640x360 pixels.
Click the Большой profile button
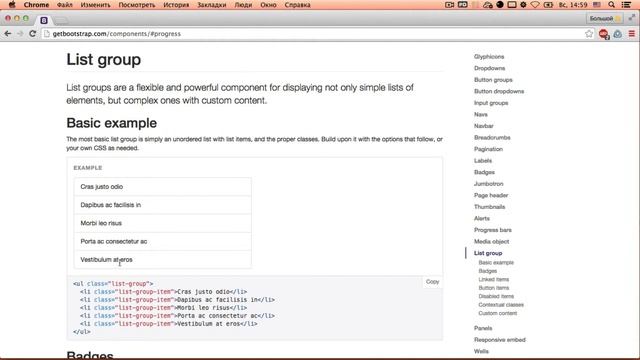click(x=605, y=18)
